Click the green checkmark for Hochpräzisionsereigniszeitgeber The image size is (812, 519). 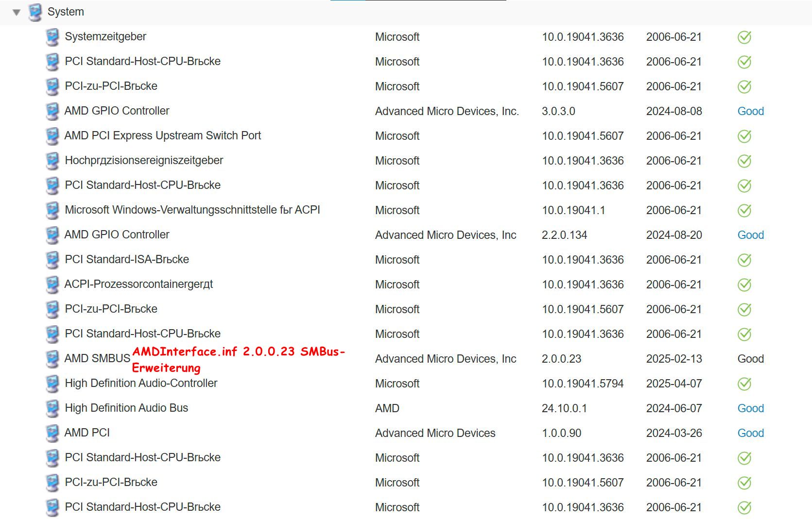[x=744, y=161]
